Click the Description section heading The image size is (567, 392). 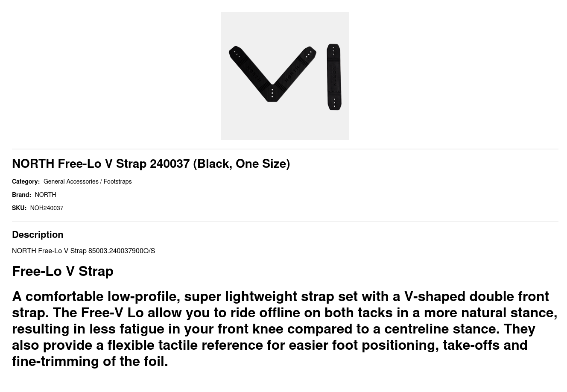tap(38, 234)
